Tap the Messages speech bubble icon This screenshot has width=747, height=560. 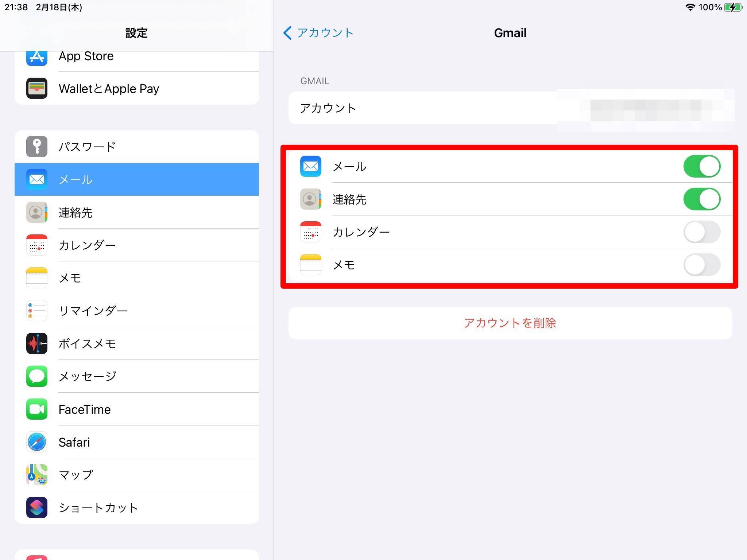pos(36,376)
